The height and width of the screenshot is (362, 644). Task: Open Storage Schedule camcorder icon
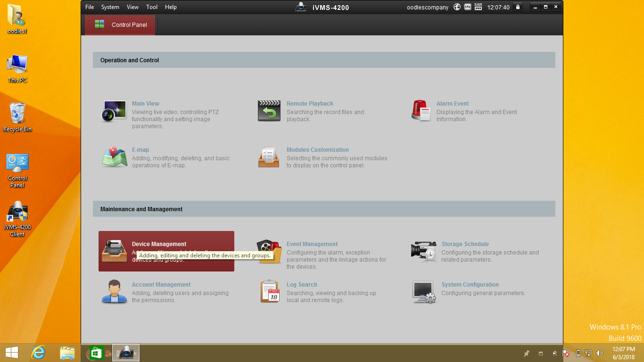point(424,251)
